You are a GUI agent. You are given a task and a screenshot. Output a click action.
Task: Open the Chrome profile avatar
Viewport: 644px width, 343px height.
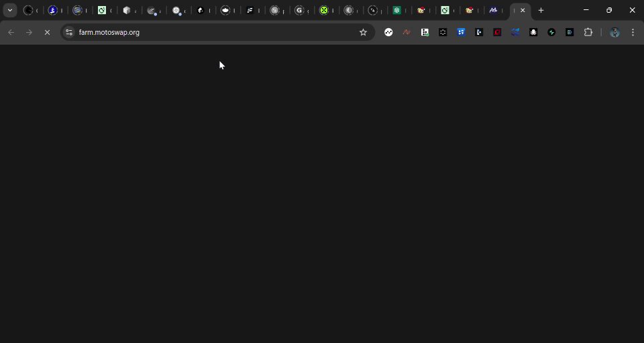click(615, 32)
